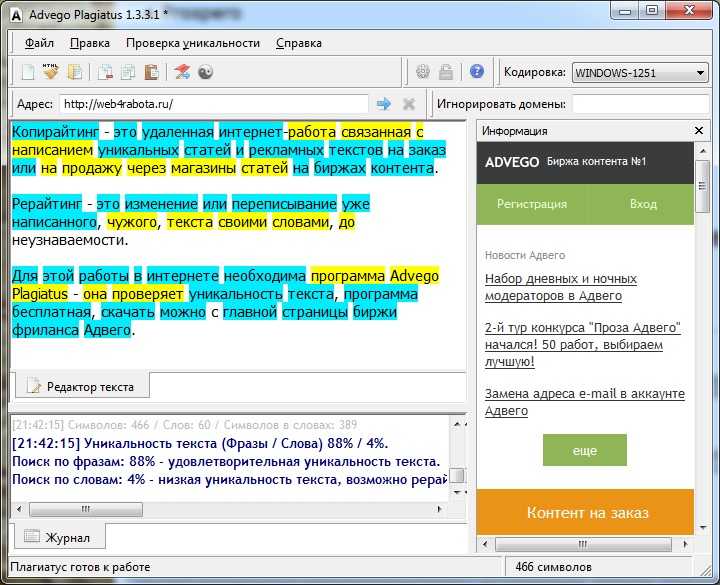Open link 2-й тур конкурса Проза Адвего
The height and width of the screenshot is (585, 720).
583,344
